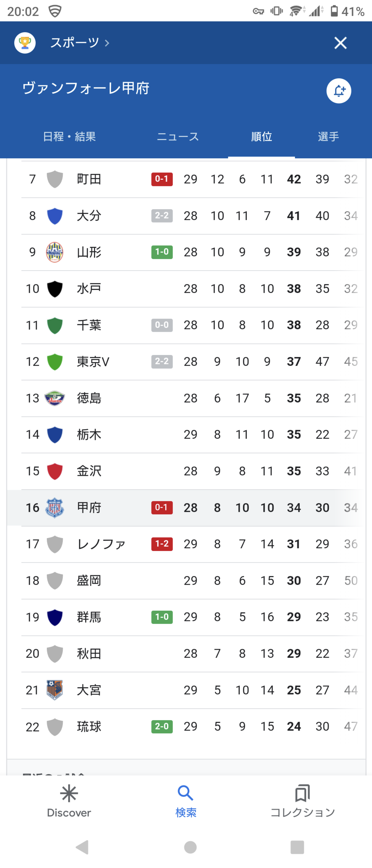372x868 pixels.
Task: Expand the スポーツ chevron in header
Action: (x=107, y=43)
